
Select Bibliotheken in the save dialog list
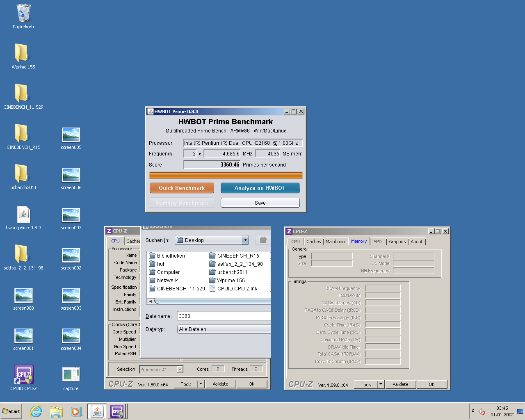pyautogui.click(x=167, y=256)
